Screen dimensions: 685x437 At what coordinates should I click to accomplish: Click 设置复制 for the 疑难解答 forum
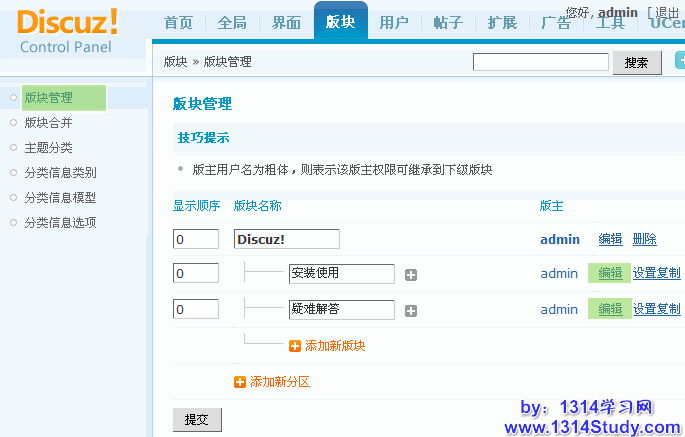[657, 309]
